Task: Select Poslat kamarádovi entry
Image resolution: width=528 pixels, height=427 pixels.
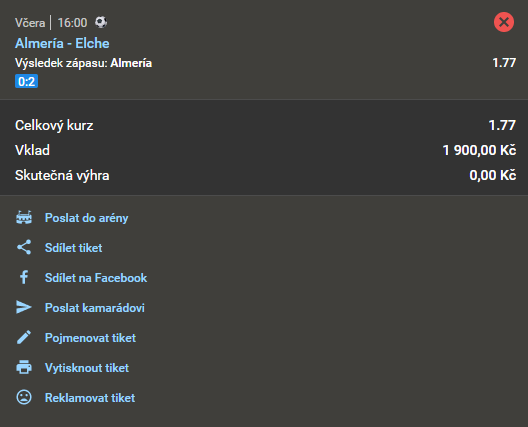Action: point(95,308)
